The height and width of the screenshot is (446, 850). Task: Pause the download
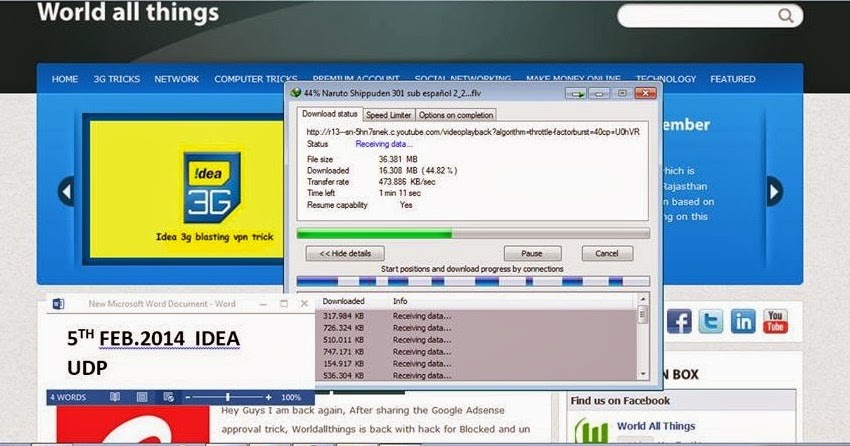(x=532, y=253)
